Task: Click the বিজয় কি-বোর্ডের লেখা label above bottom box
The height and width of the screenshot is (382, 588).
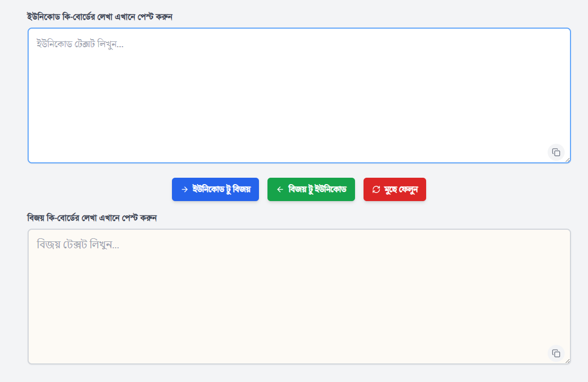Action: coord(92,218)
